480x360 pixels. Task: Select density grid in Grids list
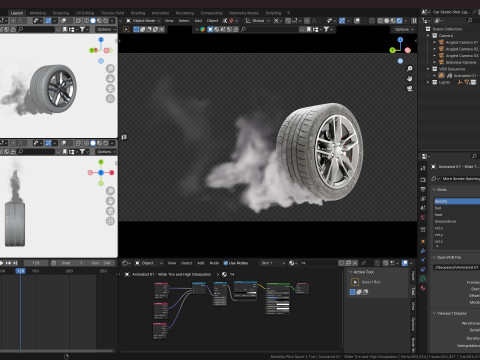pos(457,201)
